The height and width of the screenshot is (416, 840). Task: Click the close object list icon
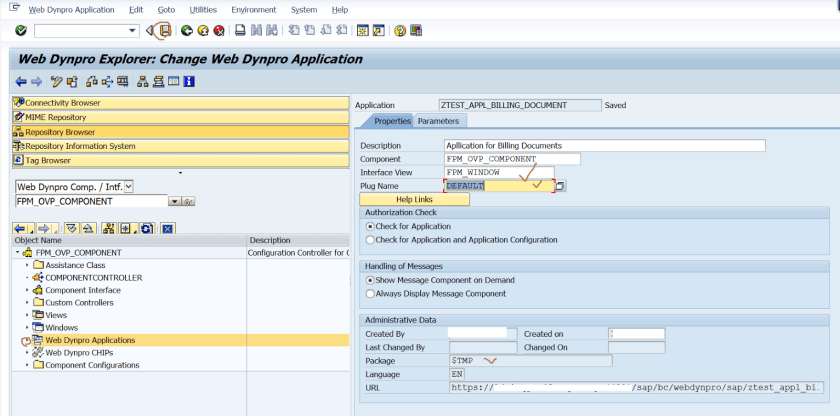tap(168, 228)
